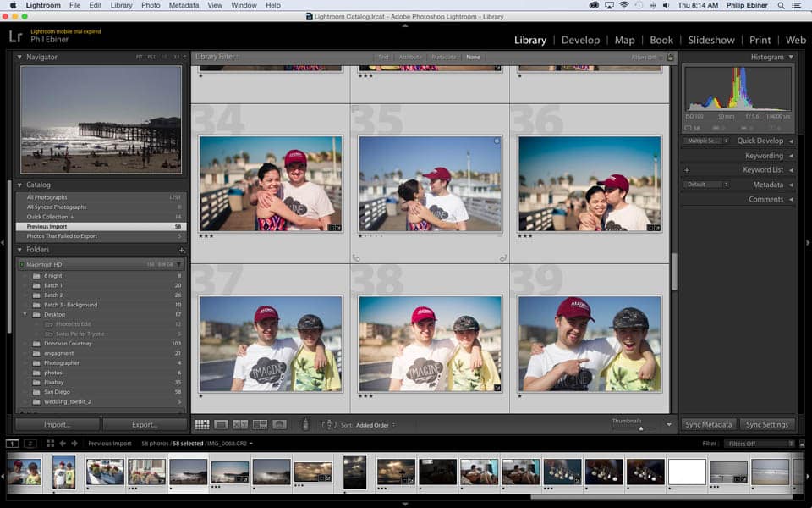Click the Sync Settings button
The image size is (812, 508).
click(767, 424)
